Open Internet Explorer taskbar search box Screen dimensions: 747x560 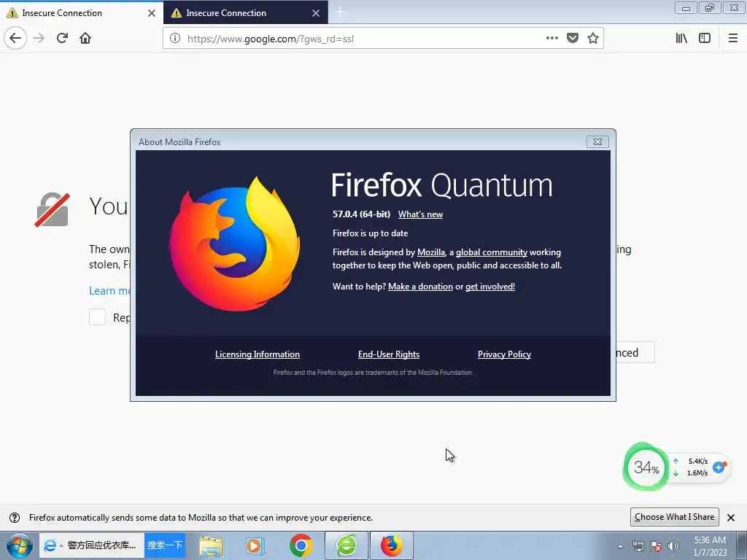[91, 545]
